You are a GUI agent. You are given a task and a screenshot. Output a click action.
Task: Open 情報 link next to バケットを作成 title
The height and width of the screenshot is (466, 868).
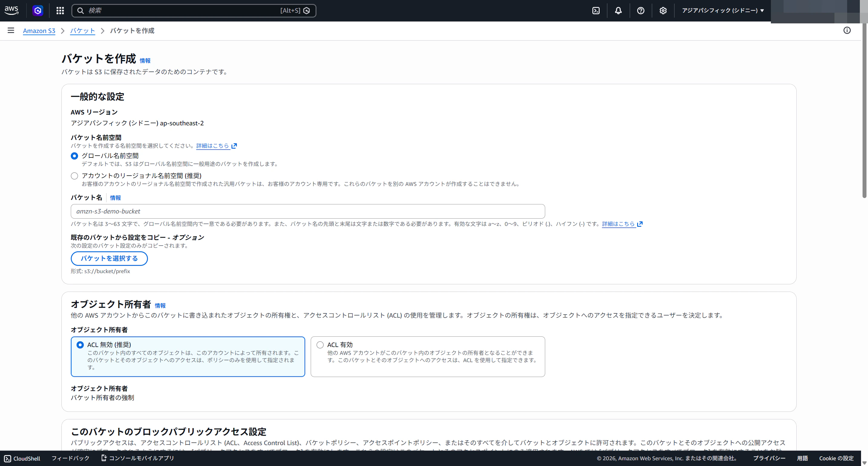[x=145, y=61]
